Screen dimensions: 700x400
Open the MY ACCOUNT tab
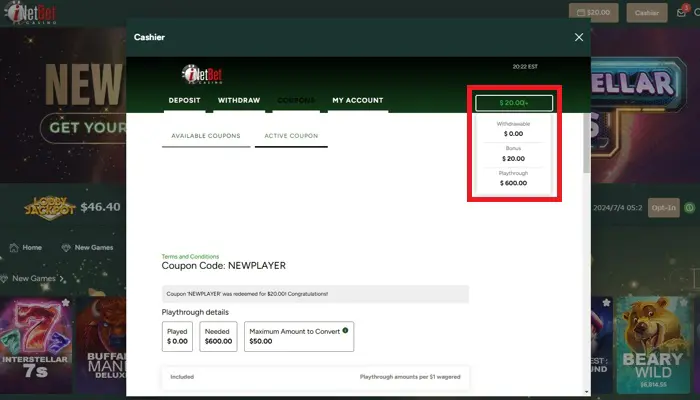(358, 100)
